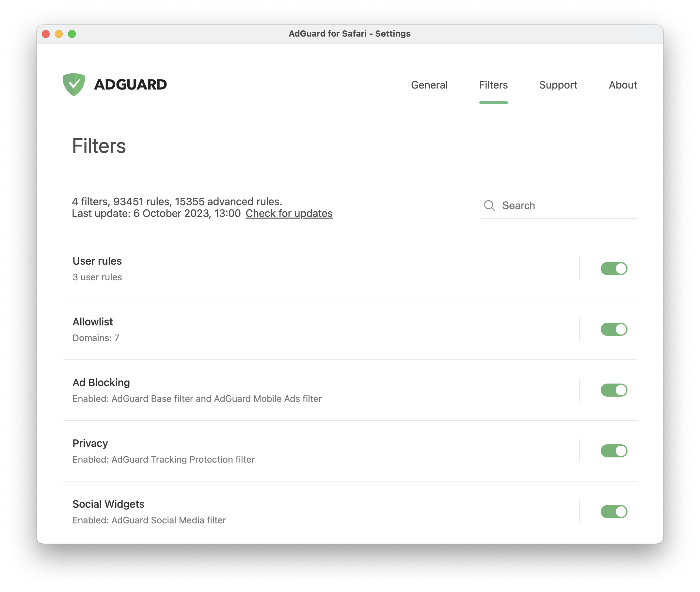700x592 pixels.
Task: Open the Search filters field
Action: (x=560, y=206)
